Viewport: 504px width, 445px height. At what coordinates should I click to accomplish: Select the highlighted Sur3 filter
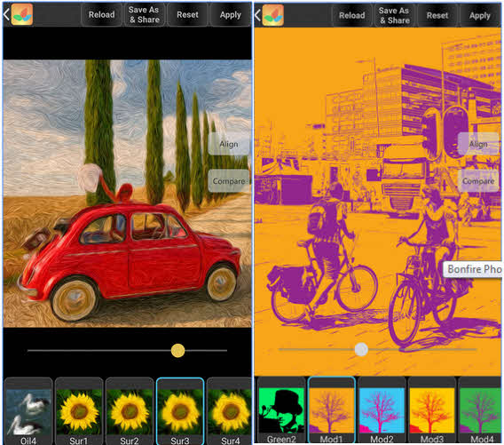[x=180, y=411]
